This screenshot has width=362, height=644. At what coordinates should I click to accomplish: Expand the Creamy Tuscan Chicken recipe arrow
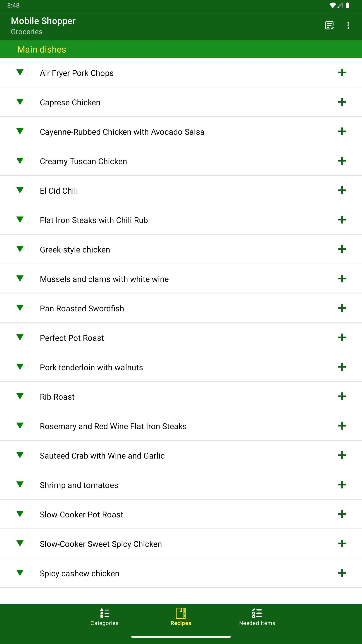point(20,161)
